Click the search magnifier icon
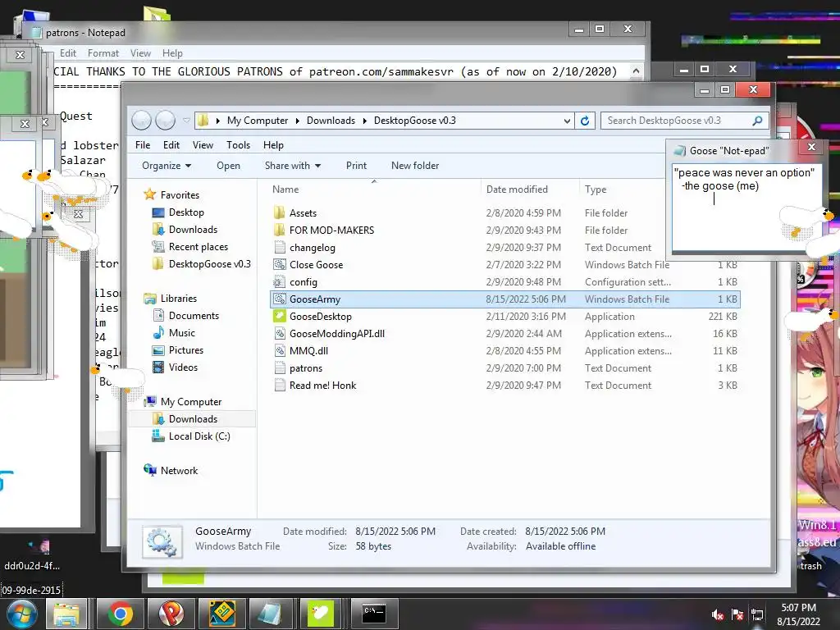840x630 pixels. pos(757,121)
